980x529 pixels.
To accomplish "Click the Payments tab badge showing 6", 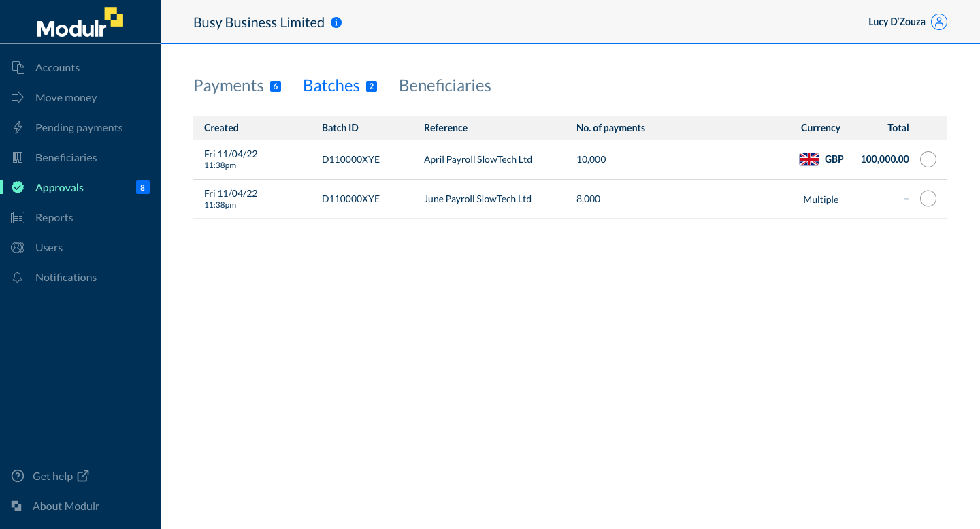I will pyautogui.click(x=276, y=86).
